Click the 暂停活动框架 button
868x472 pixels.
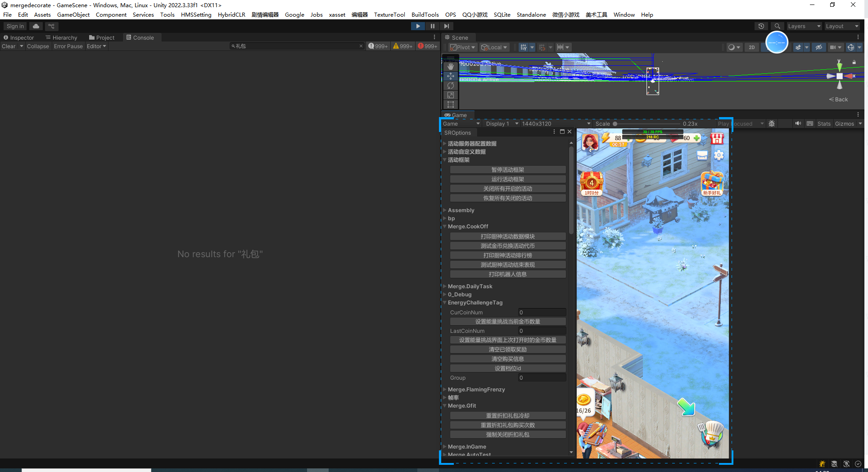[x=507, y=170]
